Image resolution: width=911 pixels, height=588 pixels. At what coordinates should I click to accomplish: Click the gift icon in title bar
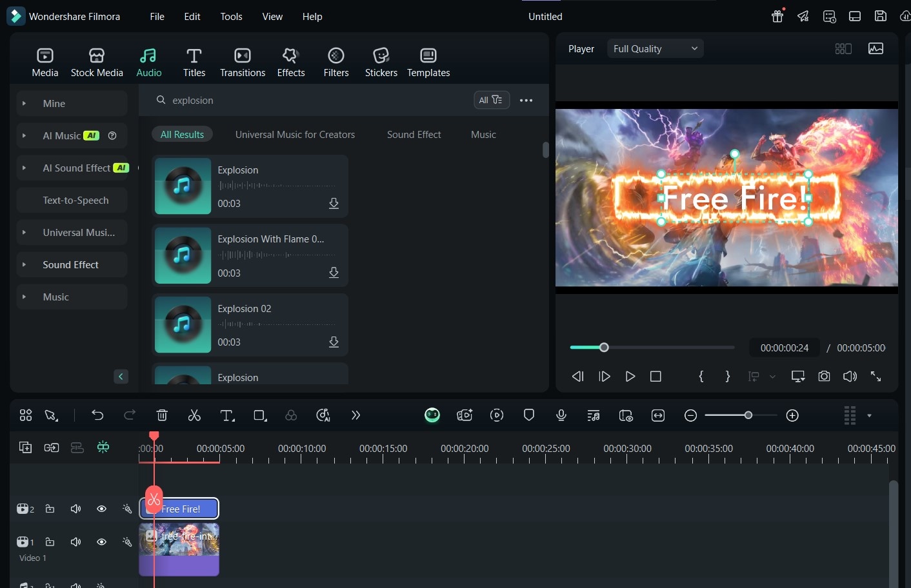[777, 17]
